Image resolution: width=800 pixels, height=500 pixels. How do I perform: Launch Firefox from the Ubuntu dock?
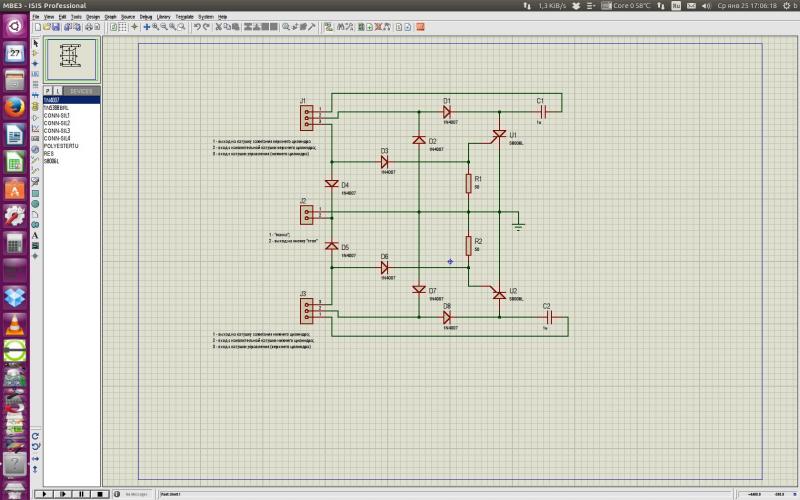pyautogui.click(x=14, y=106)
